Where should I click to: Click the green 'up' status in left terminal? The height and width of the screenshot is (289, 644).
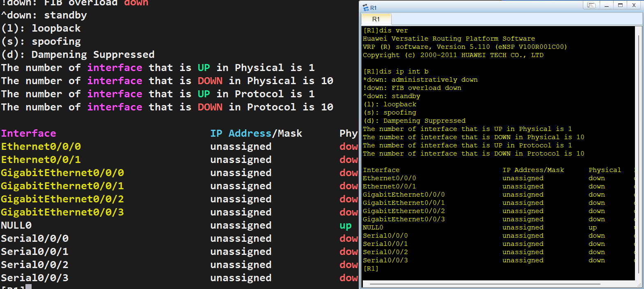[x=346, y=225]
